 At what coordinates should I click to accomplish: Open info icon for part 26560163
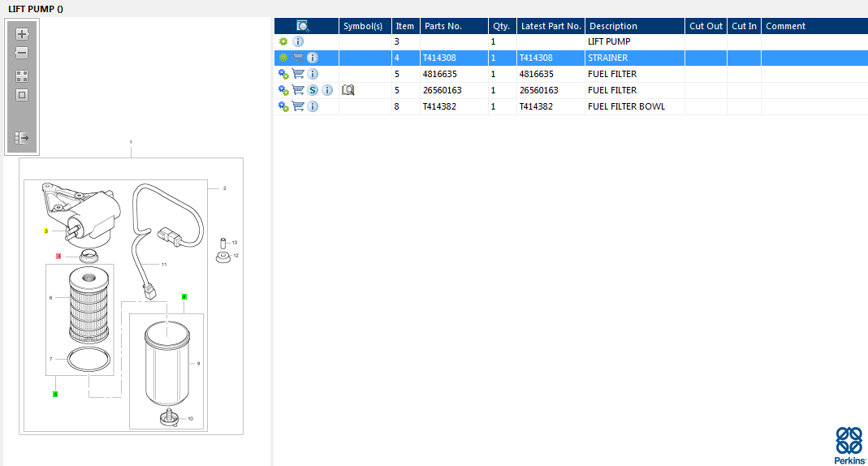(328, 90)
